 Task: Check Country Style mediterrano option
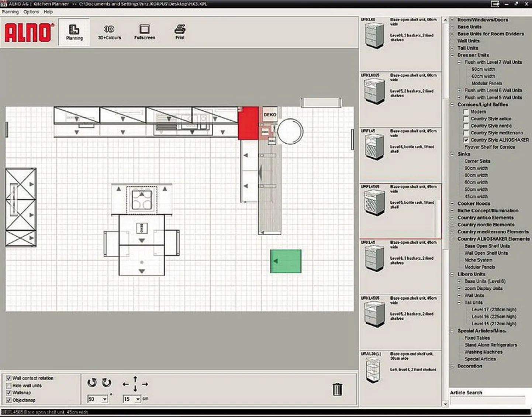466,133
